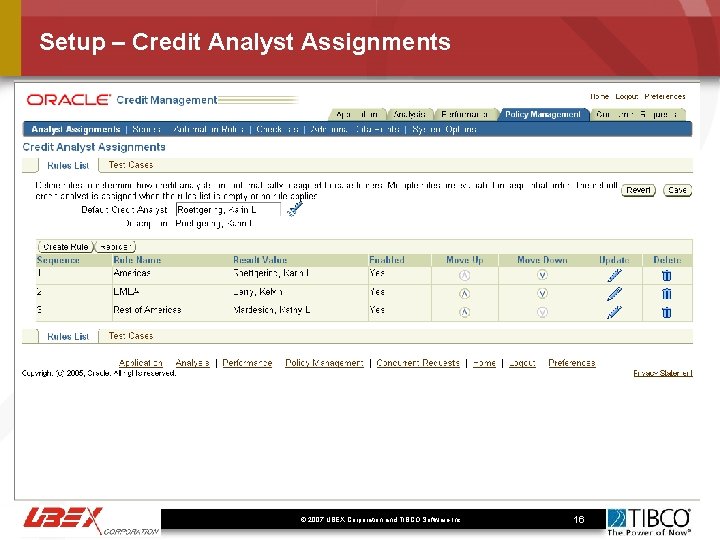Delete the EMEA rule via trash icon
Viewport: 720px width, 540px height.
click(x=666, y=293)
